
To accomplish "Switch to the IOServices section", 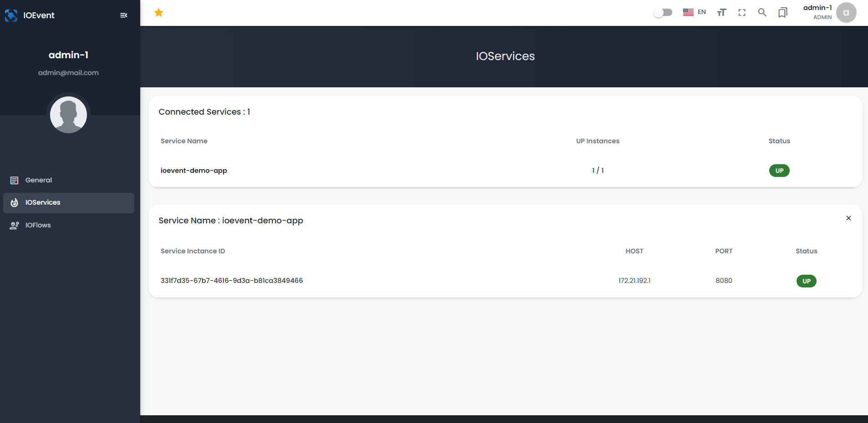I will point(43,202).
